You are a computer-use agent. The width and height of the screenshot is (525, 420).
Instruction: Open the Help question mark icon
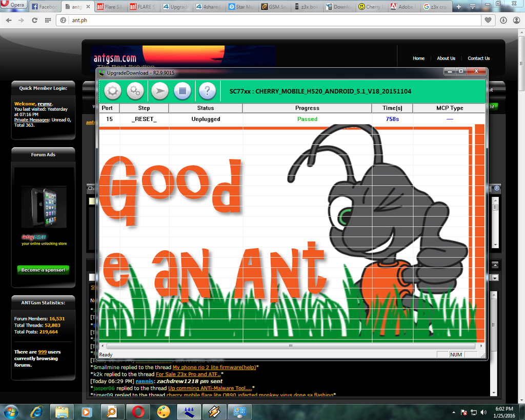click(207, 91)
